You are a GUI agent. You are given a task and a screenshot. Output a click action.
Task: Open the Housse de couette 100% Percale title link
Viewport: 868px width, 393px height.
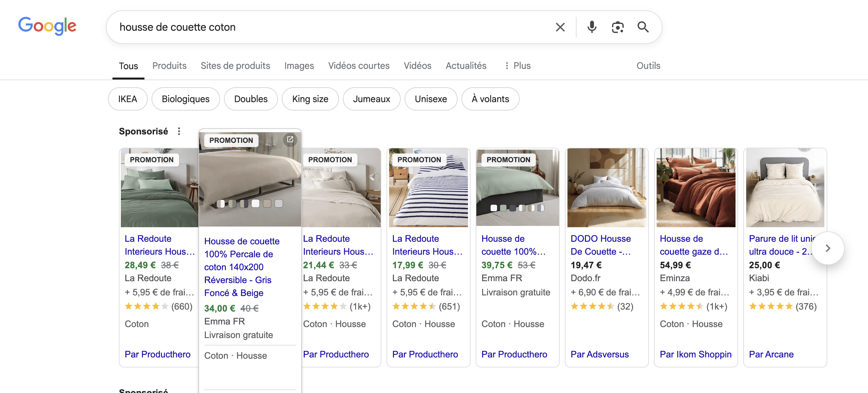tap(242, 267)
